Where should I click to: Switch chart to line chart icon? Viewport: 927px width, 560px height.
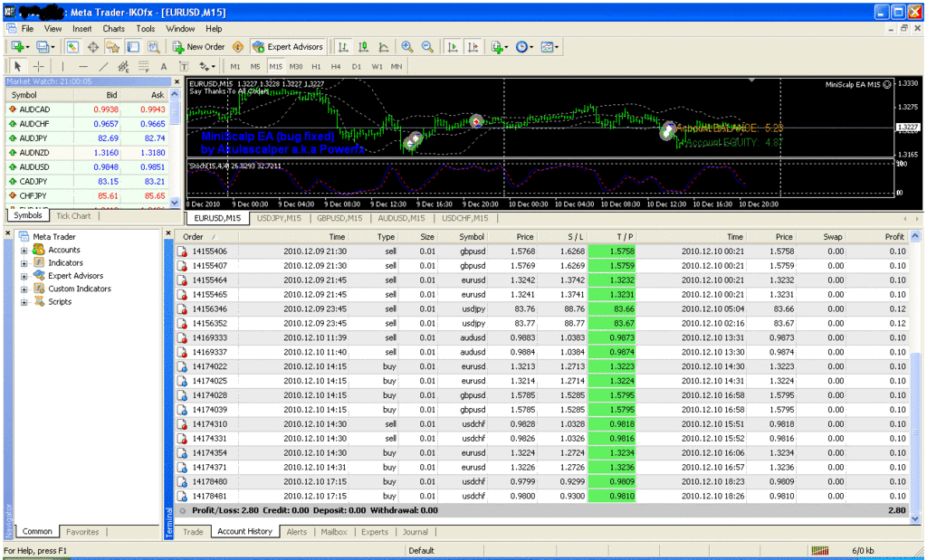[x=384, y=47]
